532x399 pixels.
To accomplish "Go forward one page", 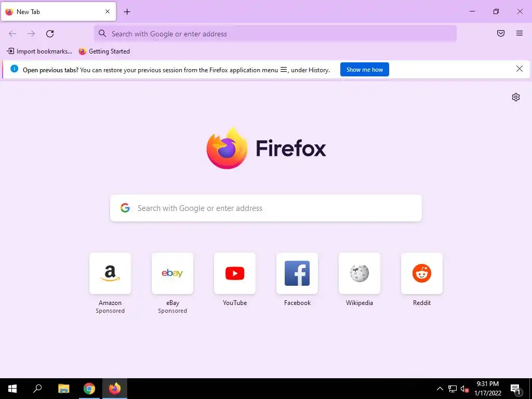I will [31, 34].
